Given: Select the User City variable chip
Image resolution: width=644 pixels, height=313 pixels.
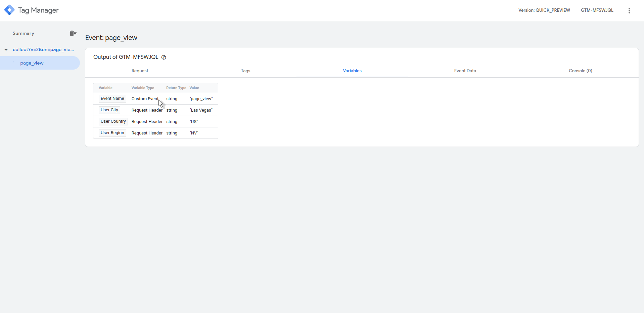Looking at the screenshot, I should coord(109,110).
